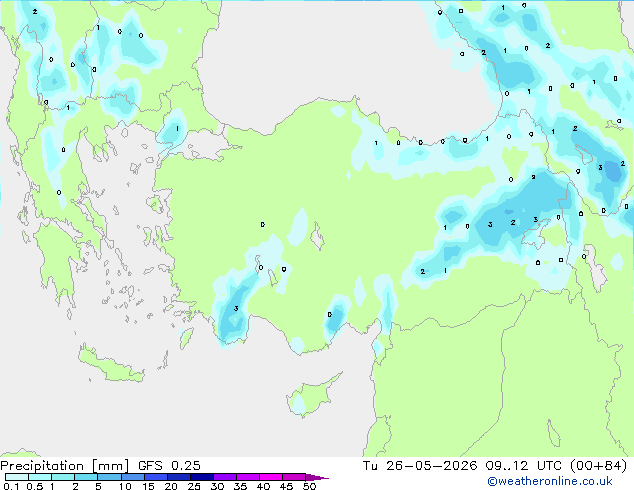
Task: Click legend label '50'
Action: (310, 486)
